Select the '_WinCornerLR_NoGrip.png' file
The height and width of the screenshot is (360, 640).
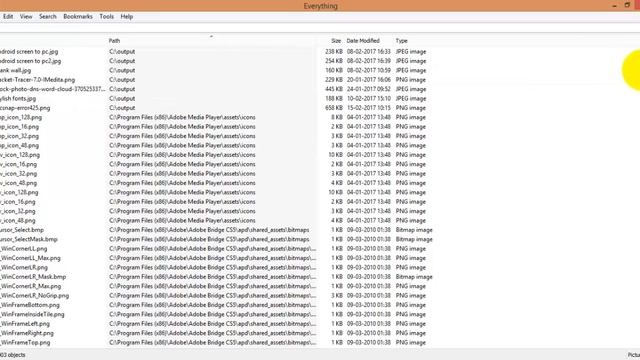(35, 296)
